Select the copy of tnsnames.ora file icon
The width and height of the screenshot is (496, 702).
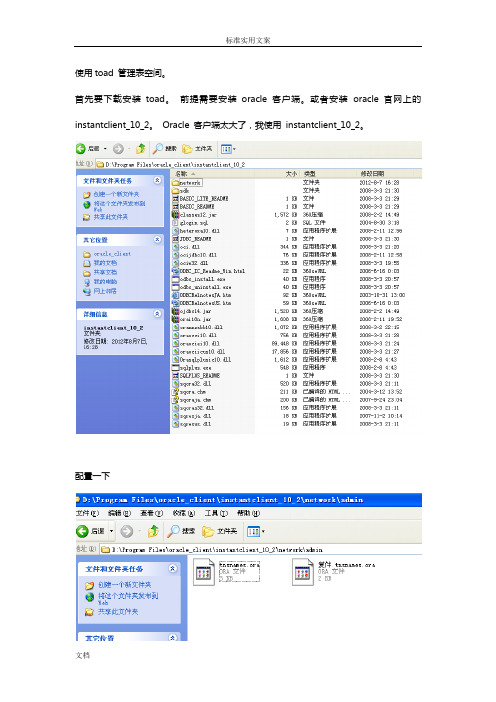[x=303, y=573]
